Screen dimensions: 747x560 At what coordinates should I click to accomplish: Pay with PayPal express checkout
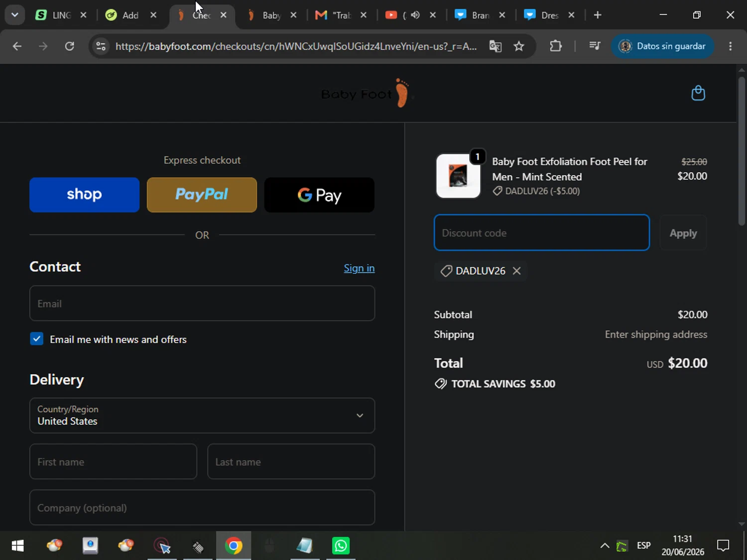click(202, 195)
